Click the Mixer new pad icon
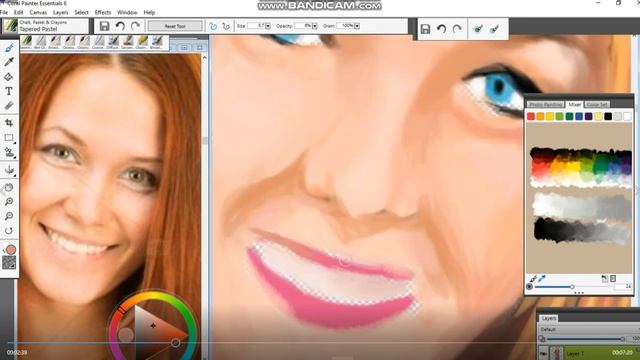 604,279
